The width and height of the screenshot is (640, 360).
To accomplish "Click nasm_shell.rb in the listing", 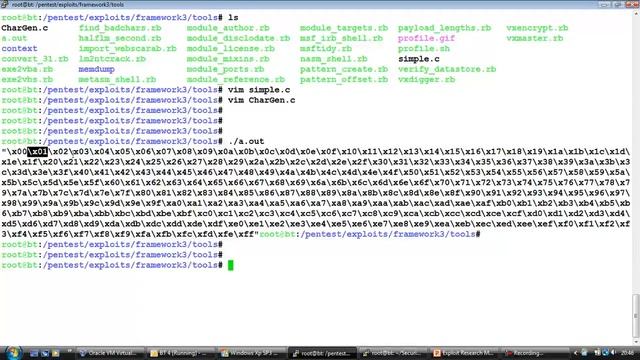I will pos(333,59).
